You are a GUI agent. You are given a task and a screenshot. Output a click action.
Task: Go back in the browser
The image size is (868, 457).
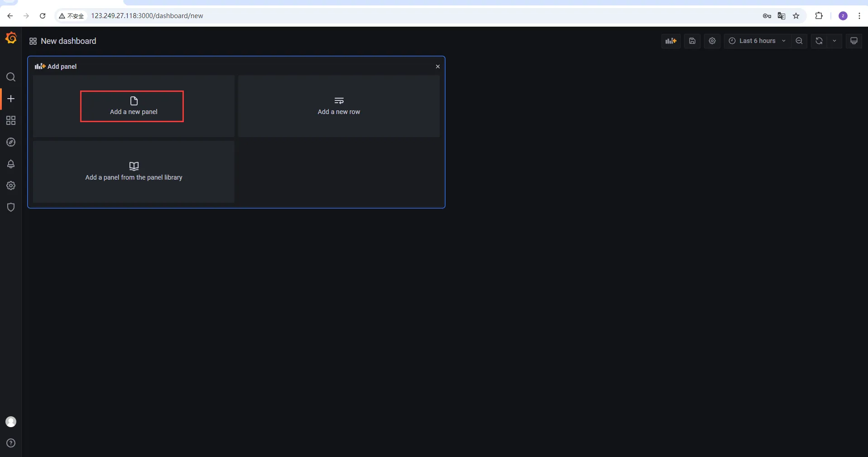point(10,16)
